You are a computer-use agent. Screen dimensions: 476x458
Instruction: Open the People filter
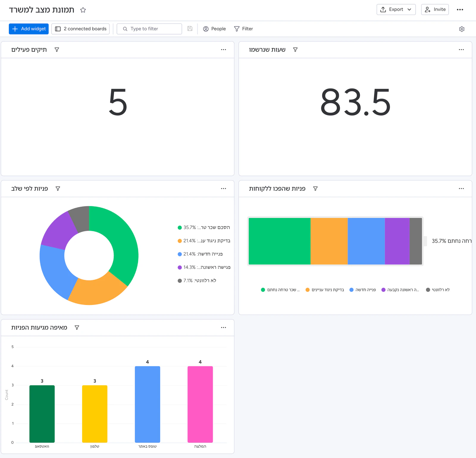[x=214, y=29]
